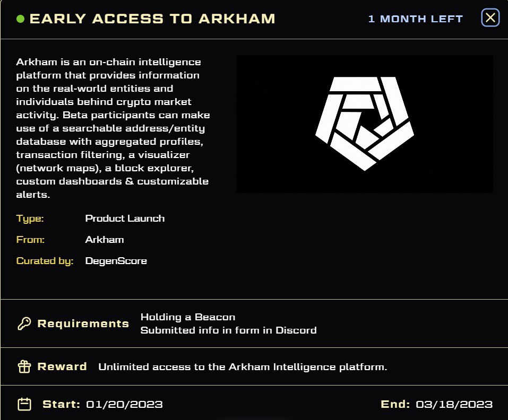Click the gift box icon beside Reward
Screen dimensions: 508x420
pos(24,367)
